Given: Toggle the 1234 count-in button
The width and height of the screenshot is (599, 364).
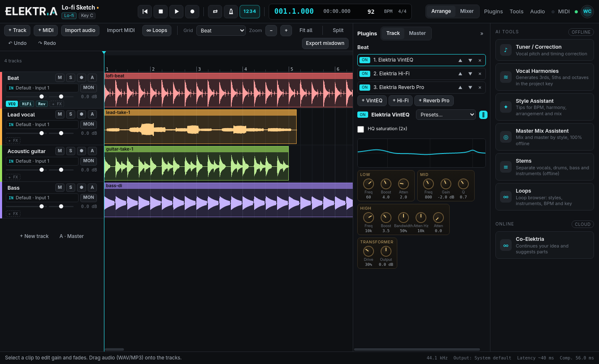Looking at the screenshot, I should pyautogui.click(x=250, y=12).
